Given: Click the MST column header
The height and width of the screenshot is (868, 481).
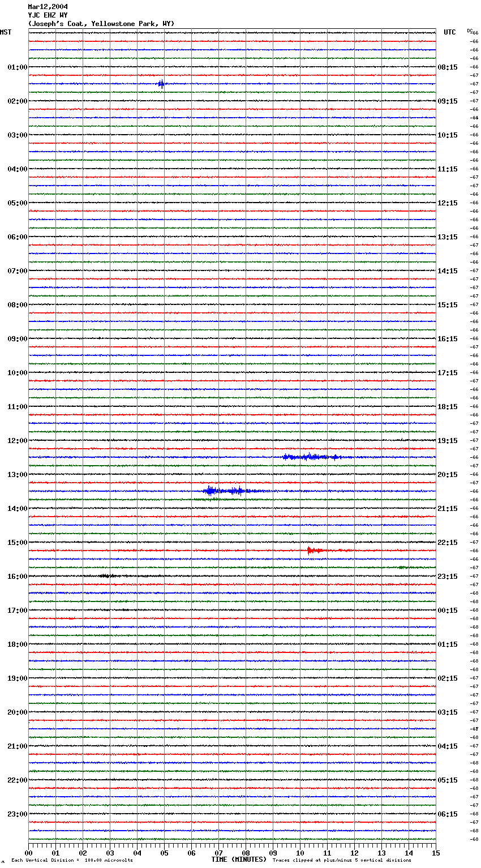Looking at the screenshot, I should (6, 32).
